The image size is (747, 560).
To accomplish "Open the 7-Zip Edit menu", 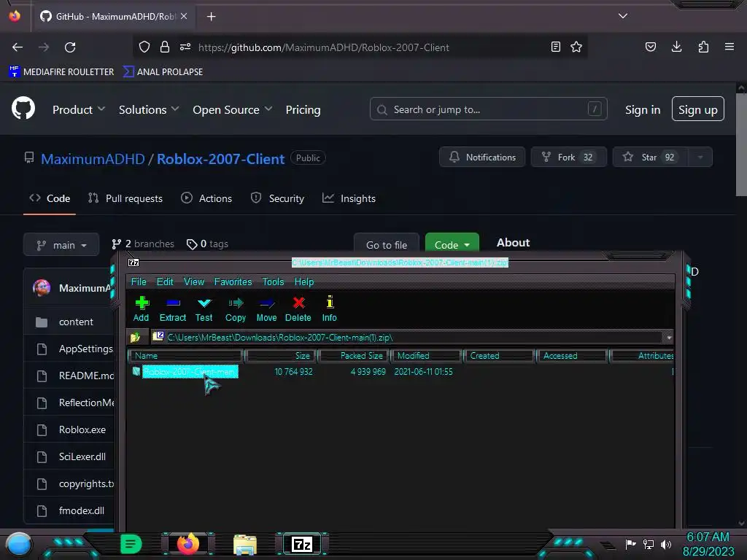I will 165,281.
